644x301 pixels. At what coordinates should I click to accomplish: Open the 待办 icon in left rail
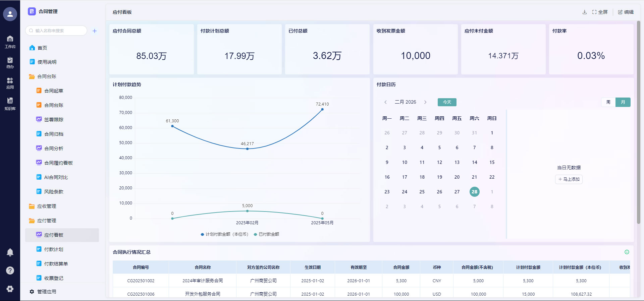coord(10,62)
